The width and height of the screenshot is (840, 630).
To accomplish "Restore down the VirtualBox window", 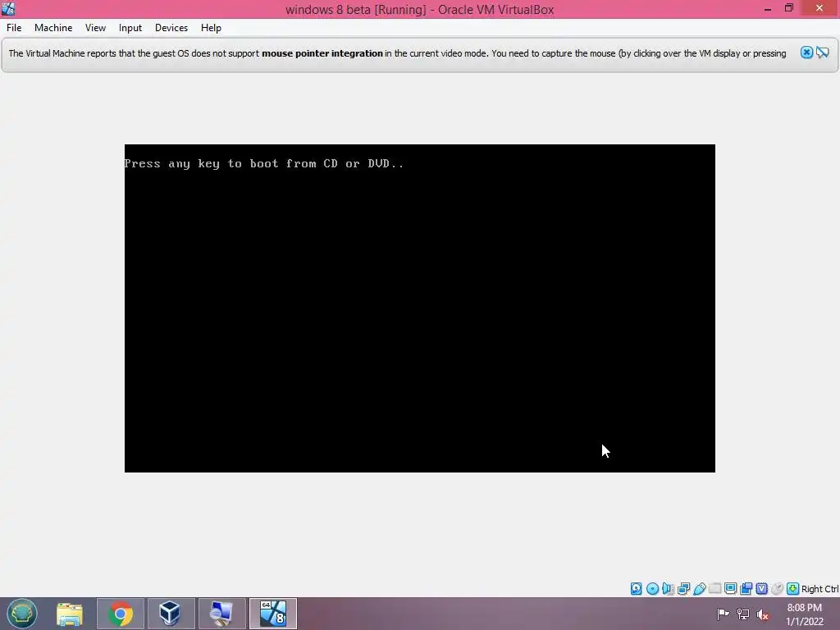I will [x=788, y=8].
